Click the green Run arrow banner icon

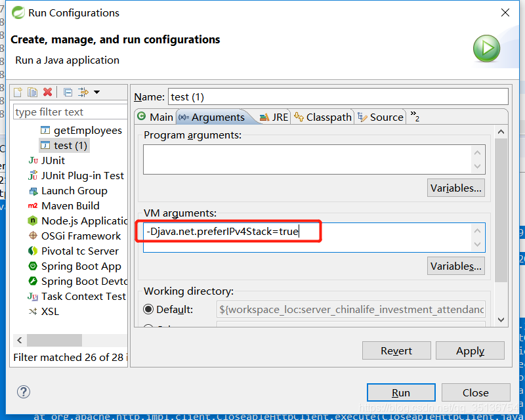point(486,48)
